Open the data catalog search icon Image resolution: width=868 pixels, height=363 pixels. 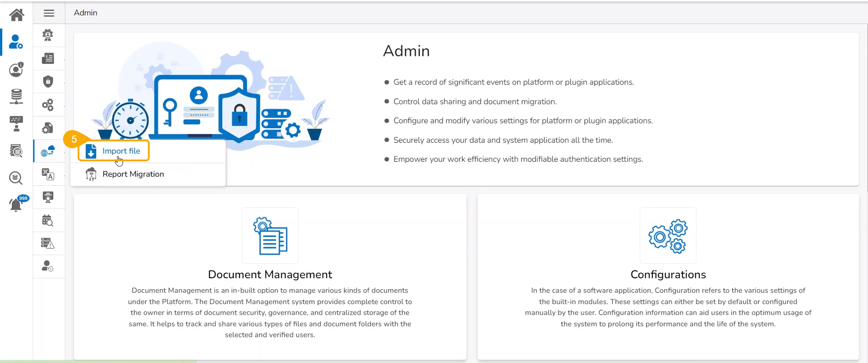(x=16, y=150)
